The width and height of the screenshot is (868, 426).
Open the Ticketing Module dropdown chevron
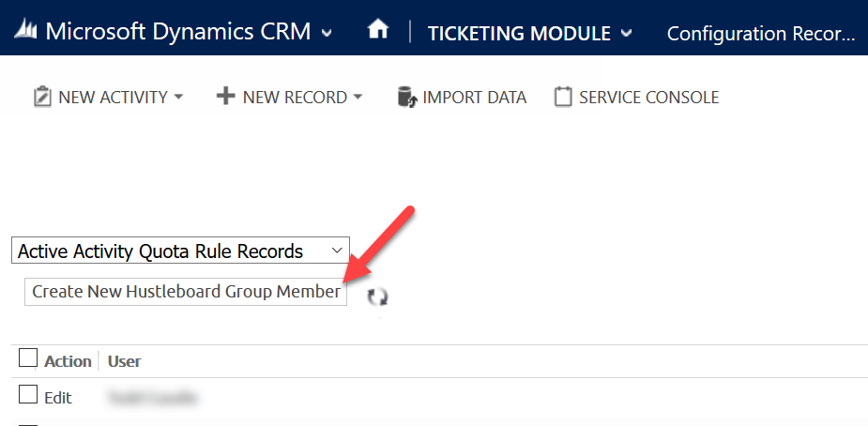pyautogui.click(x=626, y=33)
